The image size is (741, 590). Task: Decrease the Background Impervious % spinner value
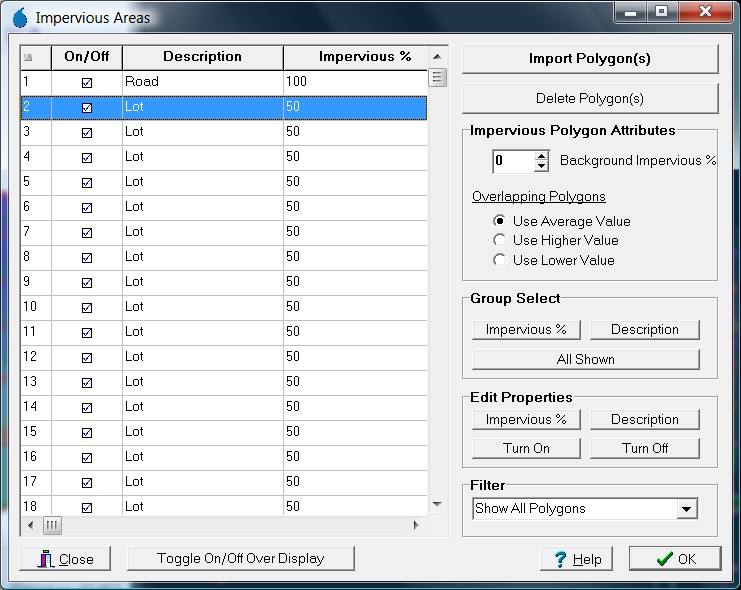pyautogui.click(x=542, y=166)
